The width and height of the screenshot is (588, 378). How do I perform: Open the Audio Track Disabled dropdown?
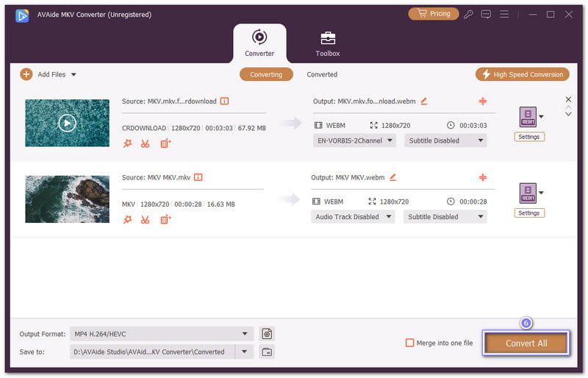[353, 217]
